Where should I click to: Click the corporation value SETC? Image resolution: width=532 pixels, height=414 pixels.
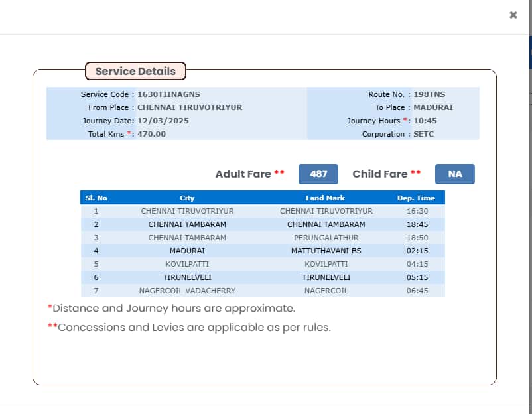click(x=425, y=134)
